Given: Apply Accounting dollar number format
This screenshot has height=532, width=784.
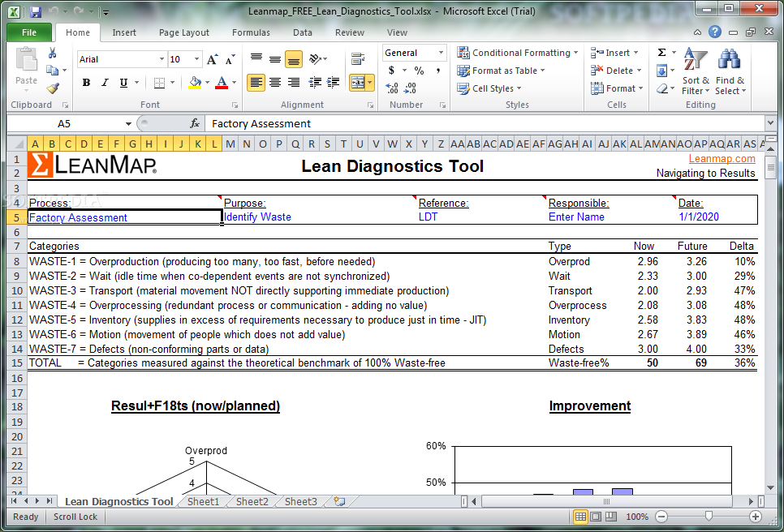Looking at the screenshot, I should (391, 71).
